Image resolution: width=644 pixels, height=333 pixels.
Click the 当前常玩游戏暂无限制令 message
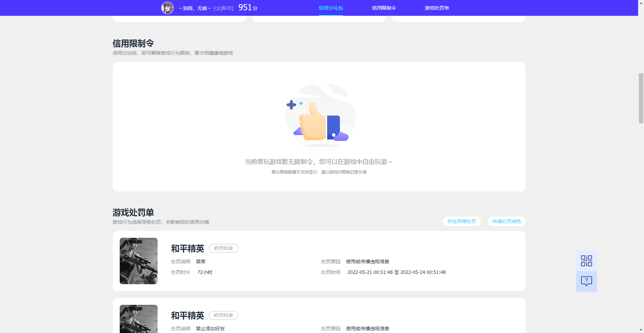(319, 162)
